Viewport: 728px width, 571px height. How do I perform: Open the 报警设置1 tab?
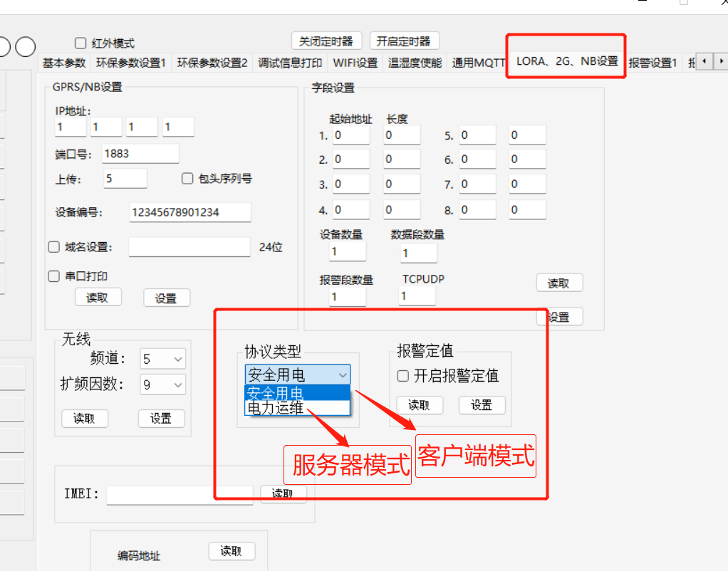(x=652, y=63)
